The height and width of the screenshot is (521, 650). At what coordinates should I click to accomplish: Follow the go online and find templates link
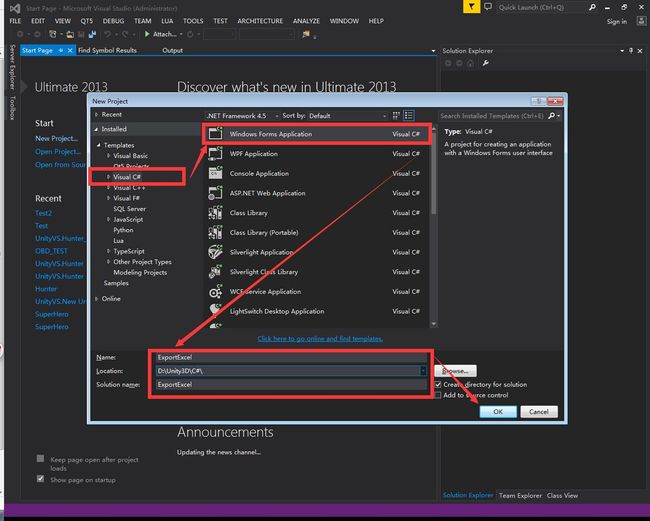(x=320, y=339)
